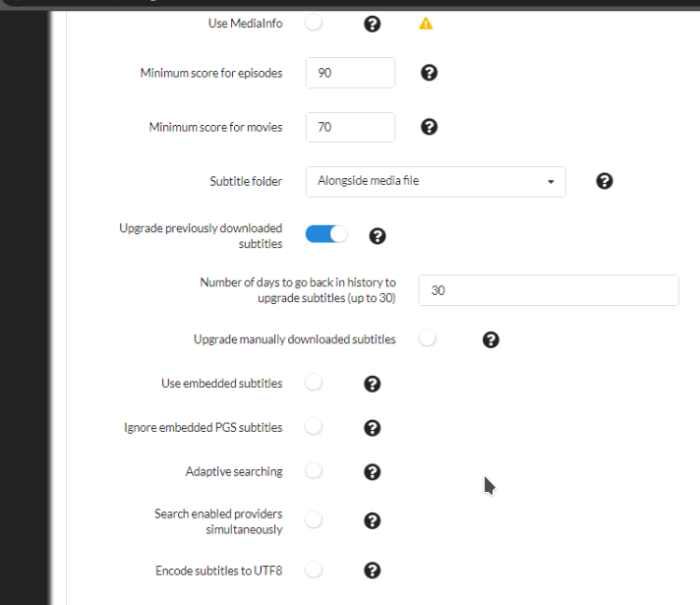Show help for searching providers simultaneously
The width and height of the screenshot is (700, 605).
point(372,520)
